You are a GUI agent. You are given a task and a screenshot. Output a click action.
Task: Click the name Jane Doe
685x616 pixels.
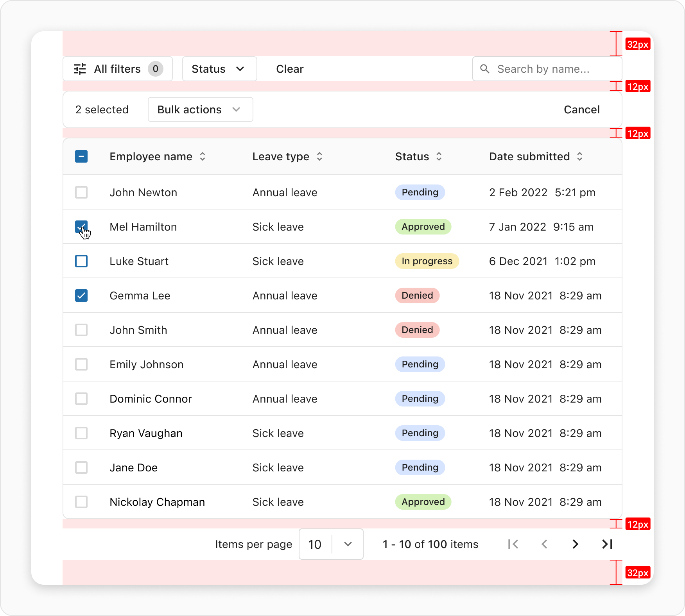click(x=134, y=467)
